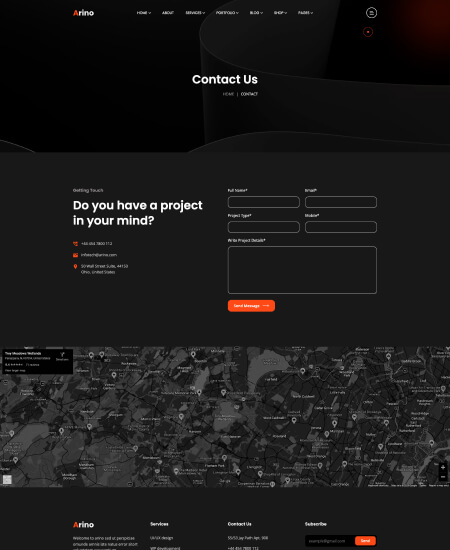Click the Send Message button
This screenshot has height=550, width=450.
coord(251,306)
